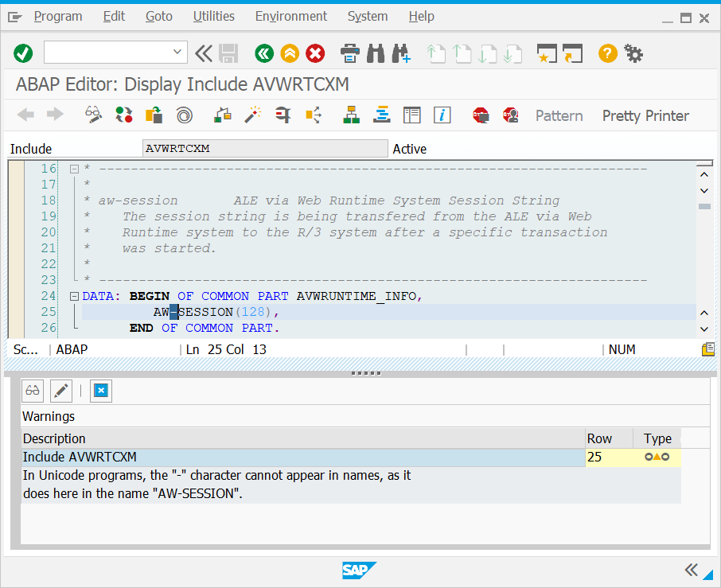721x588 pixels.
Task: Open the Program menu
Action: 58,17
